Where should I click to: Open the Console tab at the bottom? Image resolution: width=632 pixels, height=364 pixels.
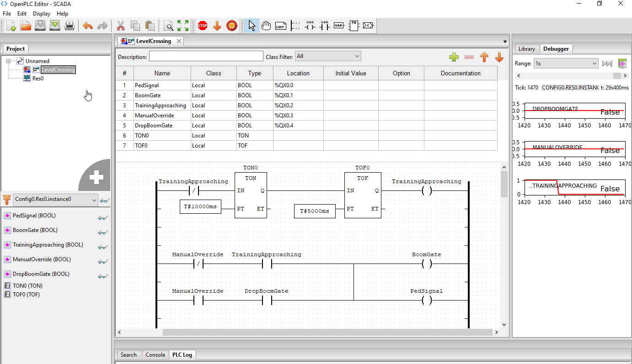tap(155, 354)
